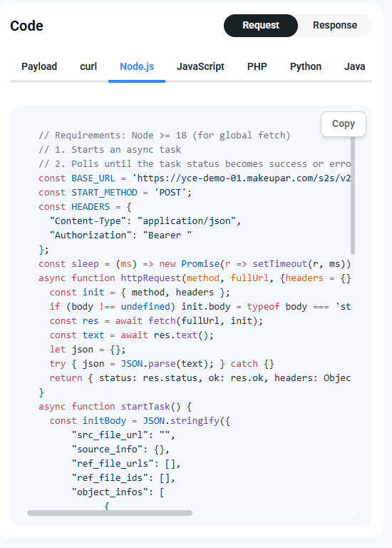Click the 'Requirements: Node >= 18' comment line
The height and width of the screenshot is (548, 392).
click(165, 136)
